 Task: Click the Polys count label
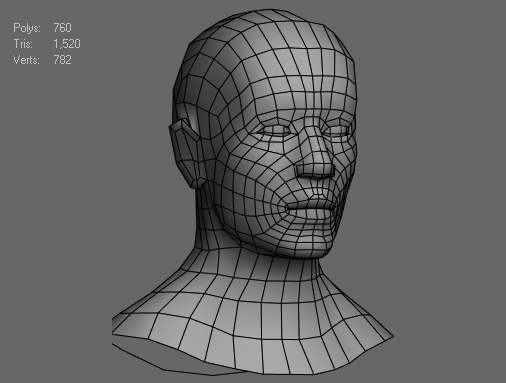point(27,28)
